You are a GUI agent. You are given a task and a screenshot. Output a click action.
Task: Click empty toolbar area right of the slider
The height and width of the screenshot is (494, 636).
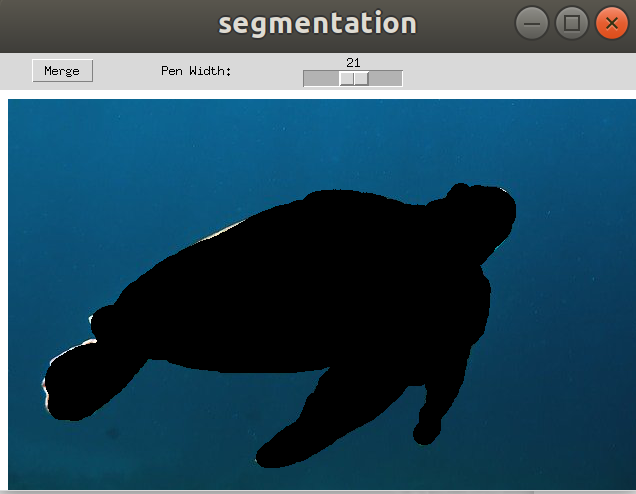click(x=520, y=71)
